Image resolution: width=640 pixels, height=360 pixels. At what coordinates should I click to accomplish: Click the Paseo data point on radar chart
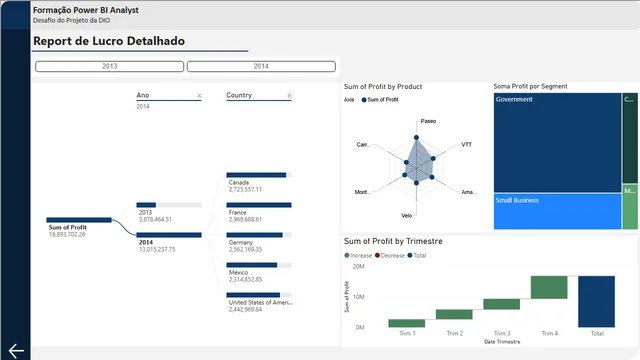[416, 138]
